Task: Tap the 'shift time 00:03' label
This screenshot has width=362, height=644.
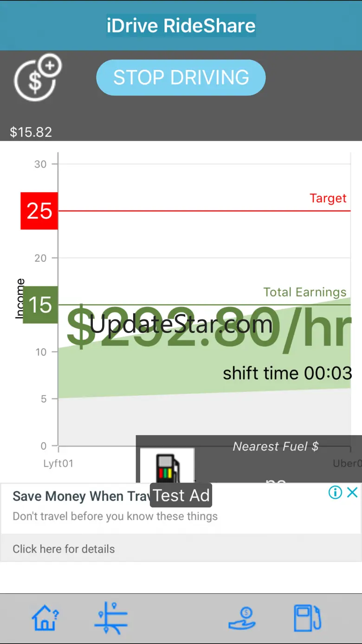Action: pos(287,373)
